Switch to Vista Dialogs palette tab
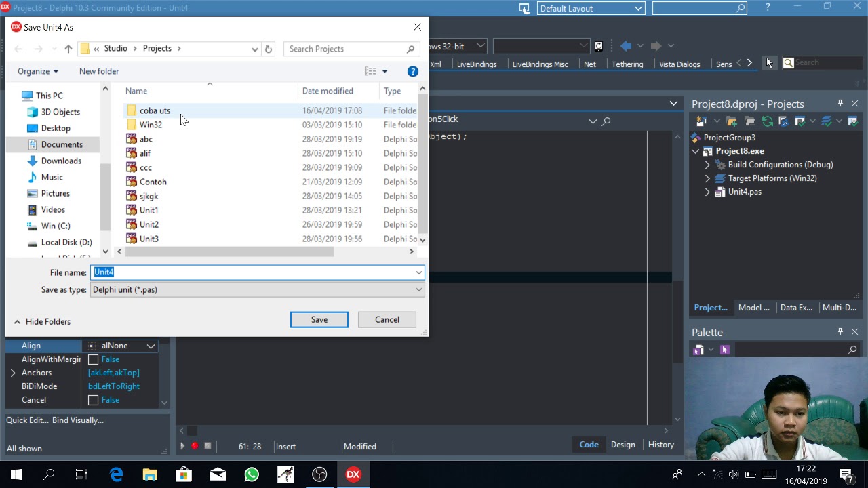The image size is (868, 488). 679,64
